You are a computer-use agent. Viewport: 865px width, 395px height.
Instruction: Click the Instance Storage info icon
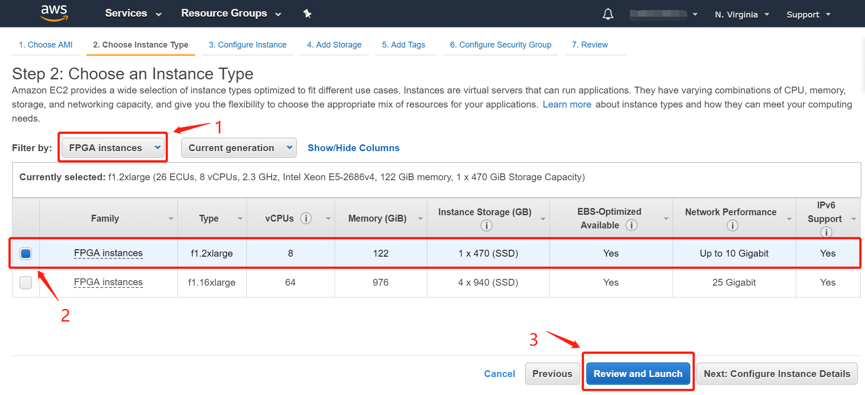[486, 226]
